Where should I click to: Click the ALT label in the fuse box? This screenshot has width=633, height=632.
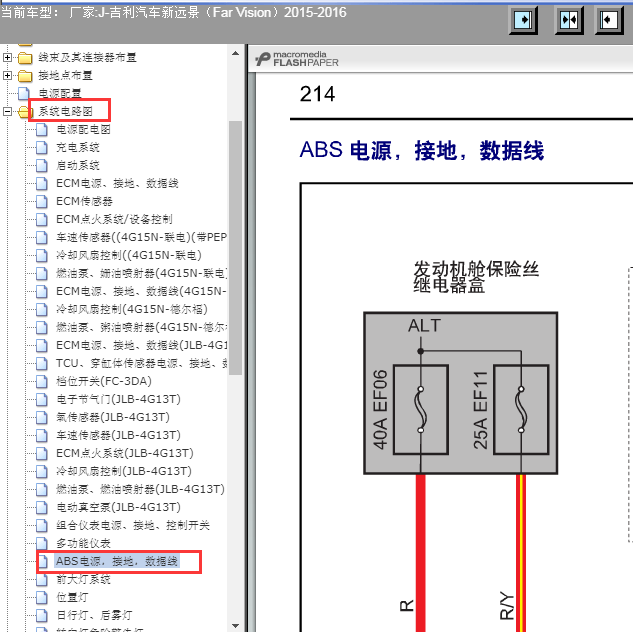424,325
